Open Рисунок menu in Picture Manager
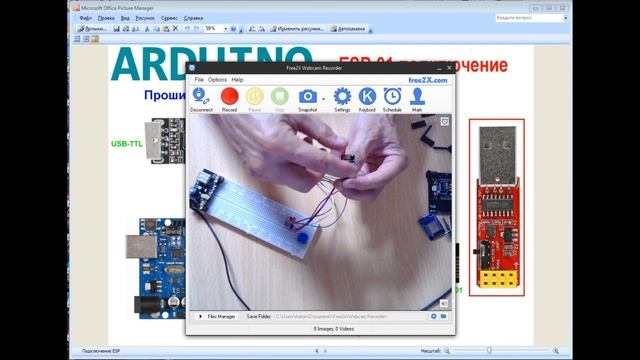The height and width of the screenshot is (360, 640). 145,18
